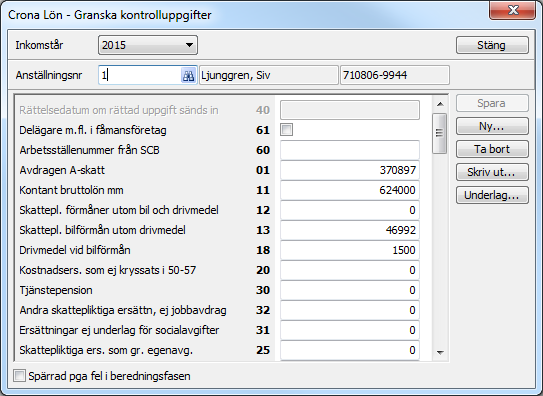Click the Kontant bruttolön mm label
This screenshot has width=543, height=396.
pos(71,190)
